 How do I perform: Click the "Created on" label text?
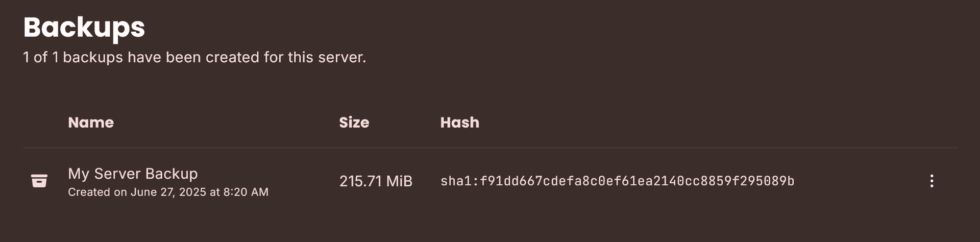tap(97, 192)
